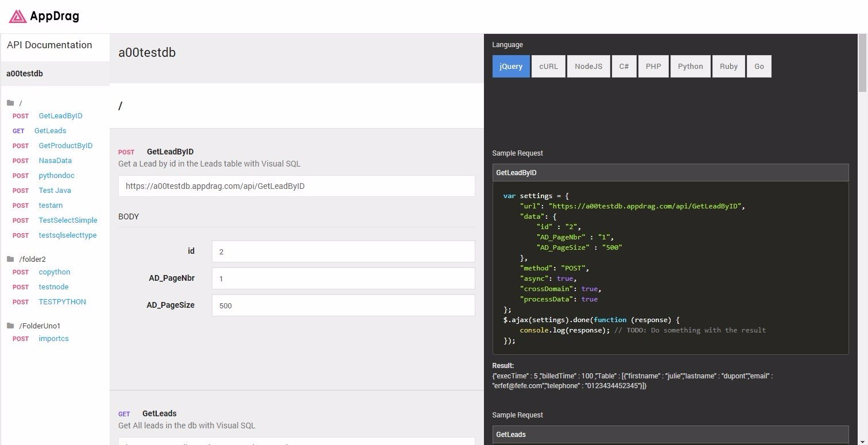Screen dimensions: 868x445
Task: Click the /FolderUno1 folder icon
Action: coord(10,326)
